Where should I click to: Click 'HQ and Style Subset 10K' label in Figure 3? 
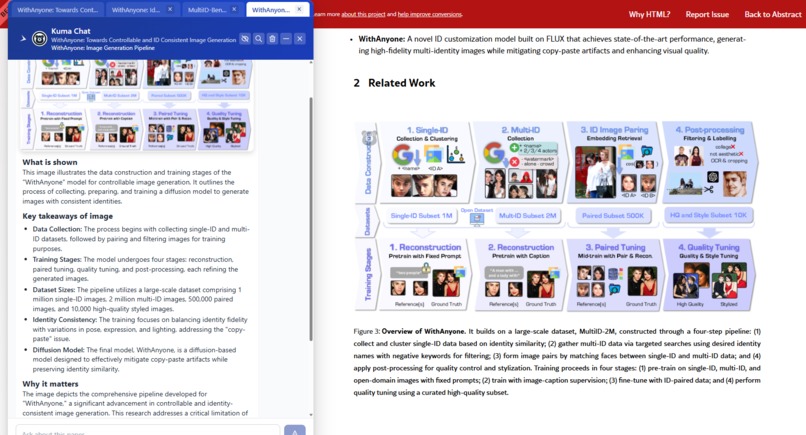pos(708,215)
